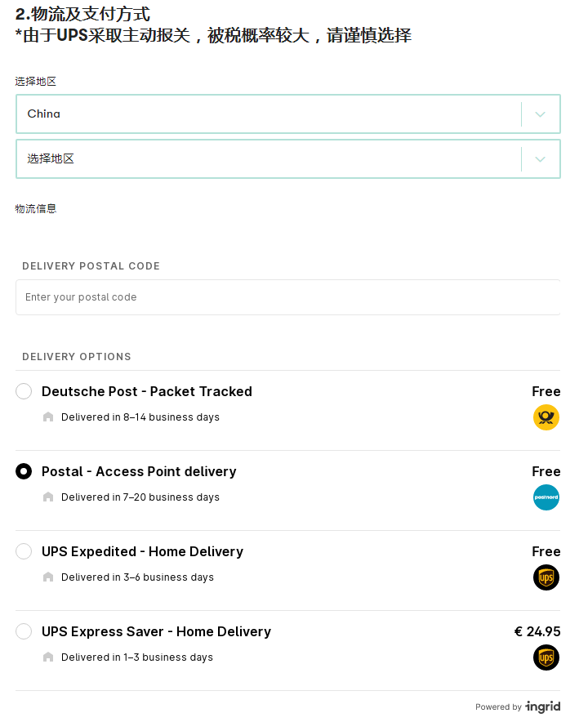Click the Powered by Ingrid link
This screenshot has width=588, height=722.
pos(519,707)
